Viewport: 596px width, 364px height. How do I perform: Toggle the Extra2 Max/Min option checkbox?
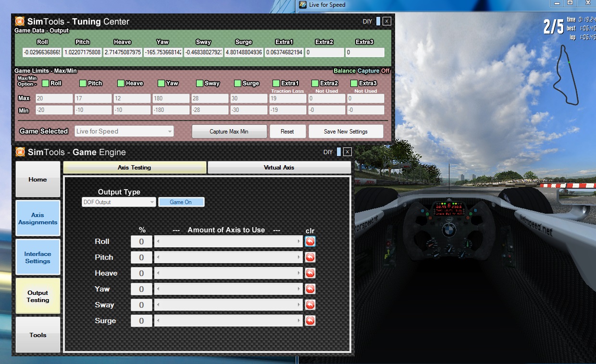[x=315, y=83]
